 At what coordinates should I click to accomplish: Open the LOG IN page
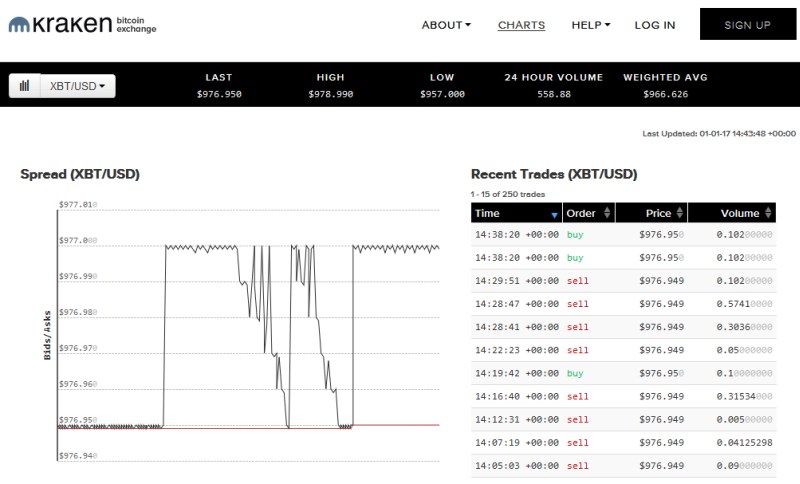654,25
